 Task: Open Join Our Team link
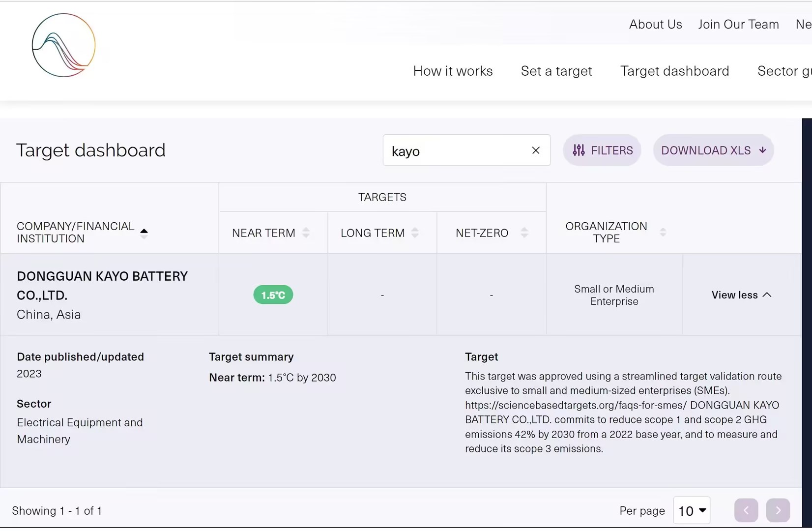click(738, 25)
